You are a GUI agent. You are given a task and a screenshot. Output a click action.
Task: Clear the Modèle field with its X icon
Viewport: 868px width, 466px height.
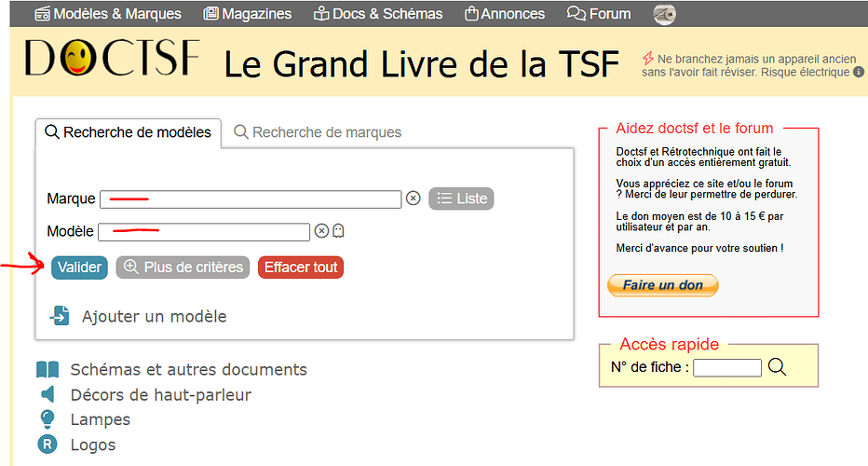tap(321, 231)
